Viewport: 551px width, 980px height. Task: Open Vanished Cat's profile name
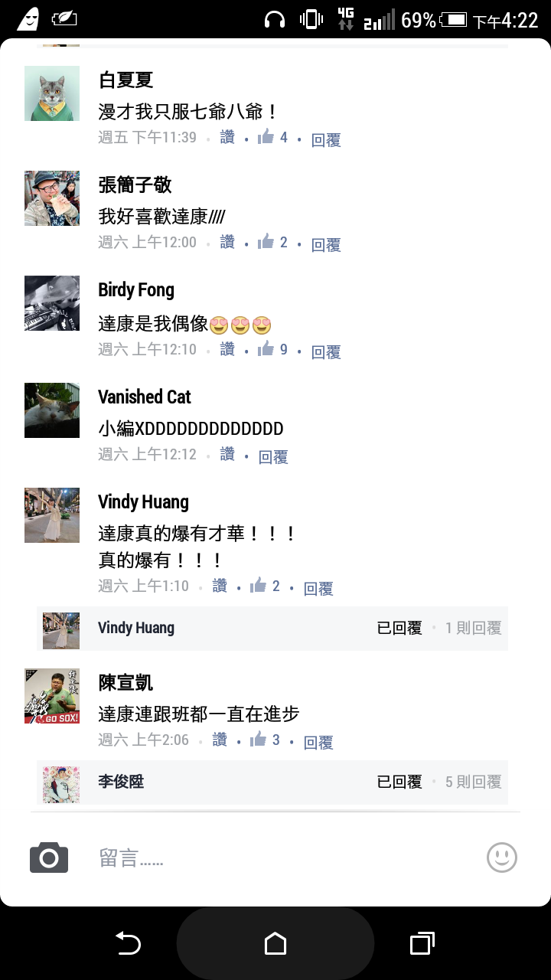click(x=145, y=397)
